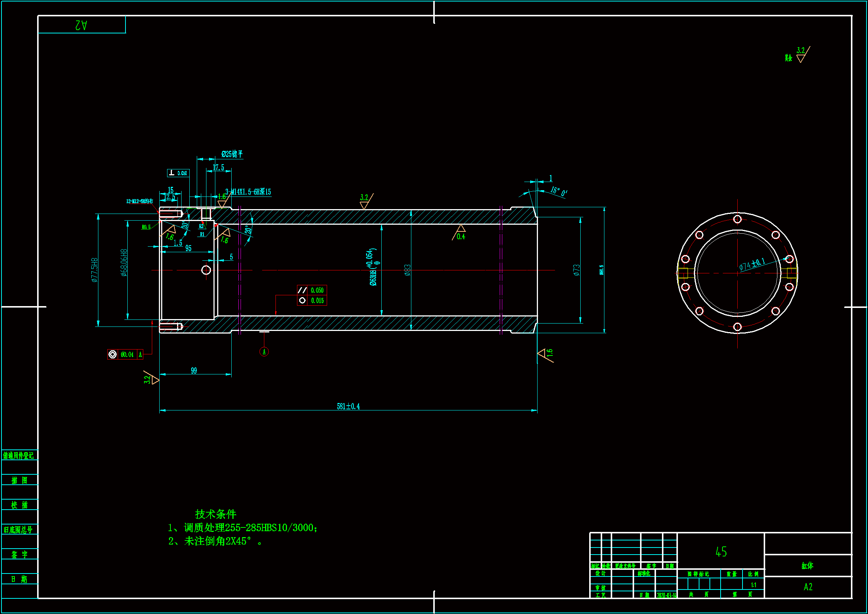Select the 3-M14X1.5-6H深15 thread callout
The image size is (868, 614).
coord(248,192)
